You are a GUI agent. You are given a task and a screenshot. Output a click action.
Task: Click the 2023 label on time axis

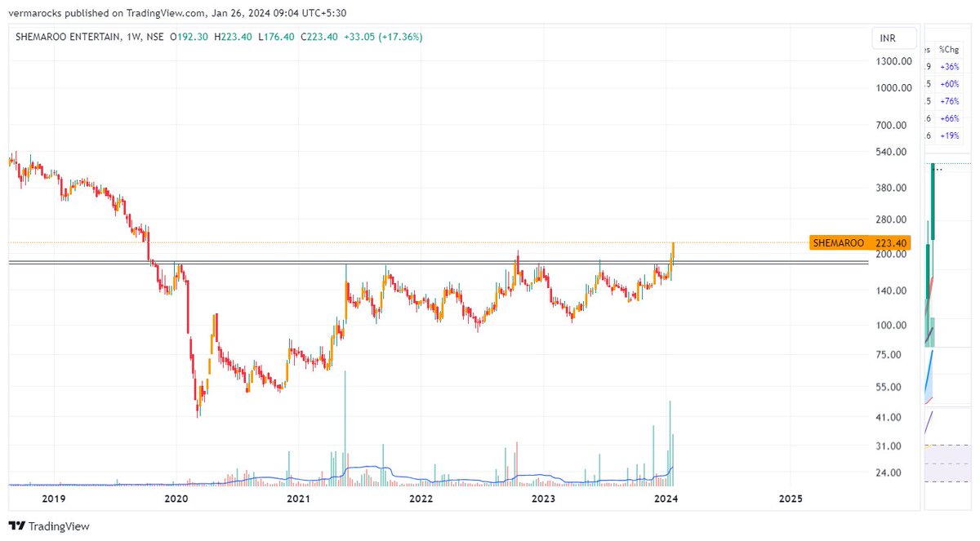[543, 499]
